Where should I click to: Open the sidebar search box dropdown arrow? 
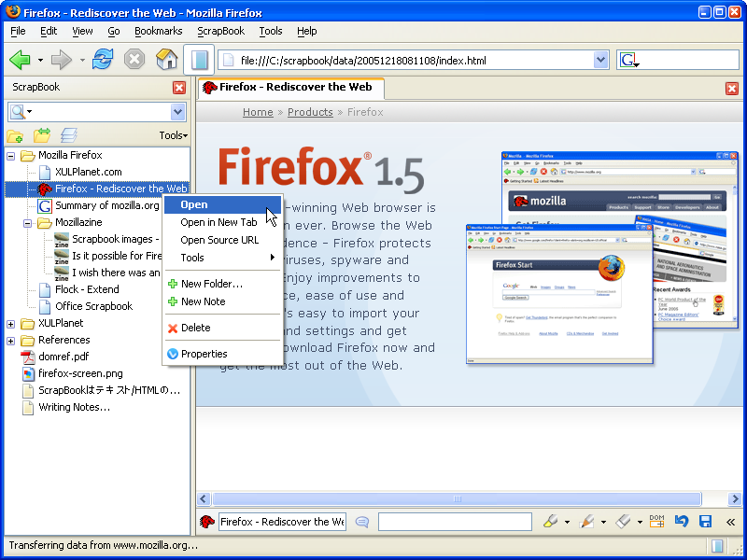(177, 112)
